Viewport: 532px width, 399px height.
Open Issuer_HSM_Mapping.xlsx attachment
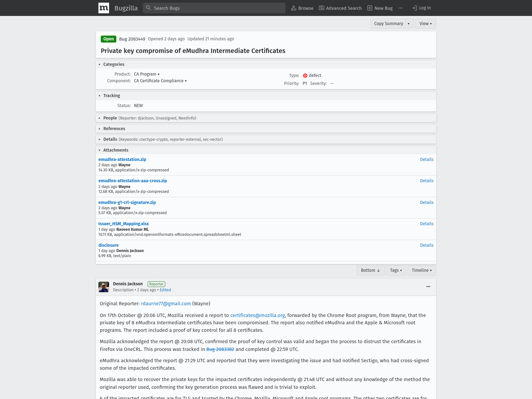(124, 224)
